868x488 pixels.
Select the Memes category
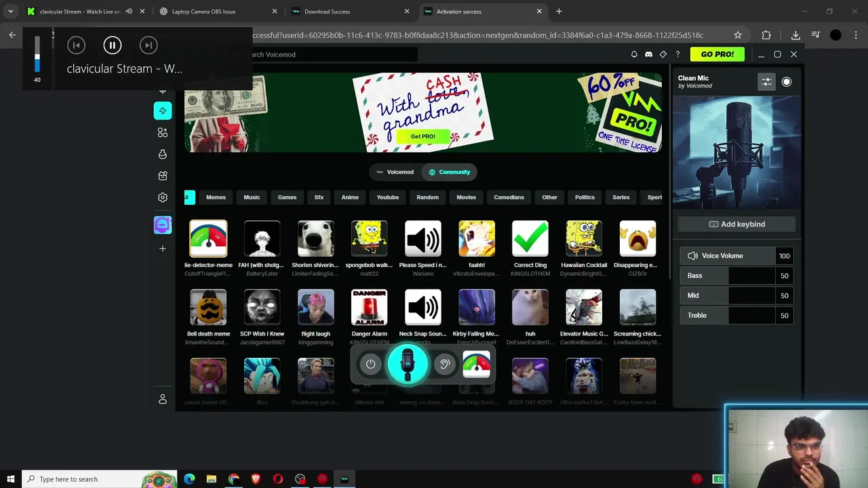[216, 197]
